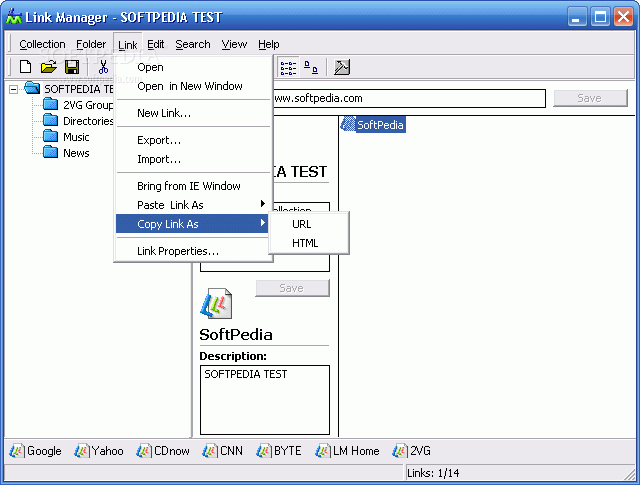Click the LM Home quick link
The image size is (640, 485).
(347, 451)
